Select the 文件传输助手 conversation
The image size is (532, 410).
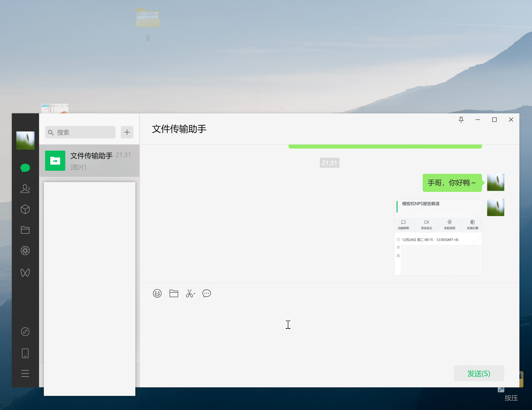coord(89,161)
